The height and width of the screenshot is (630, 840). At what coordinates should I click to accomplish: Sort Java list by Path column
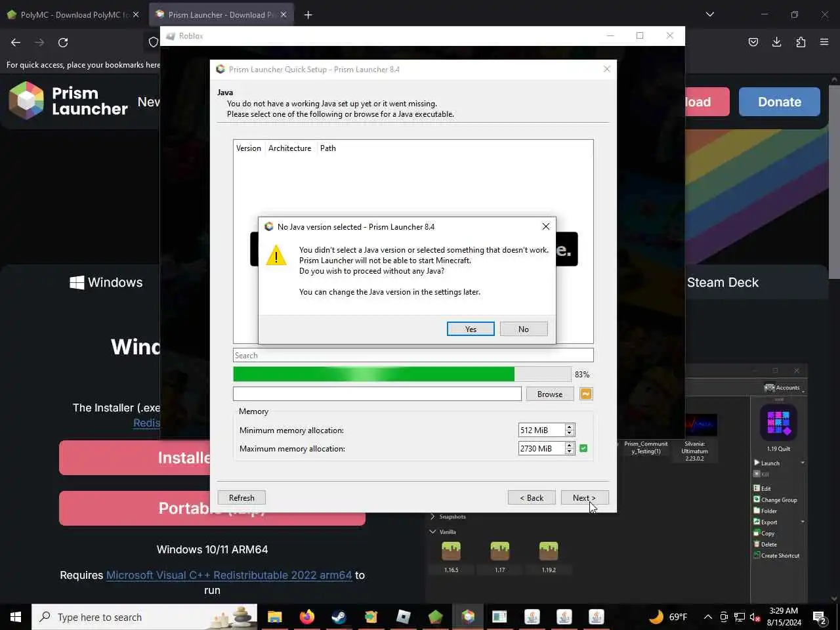click(328, 148)
